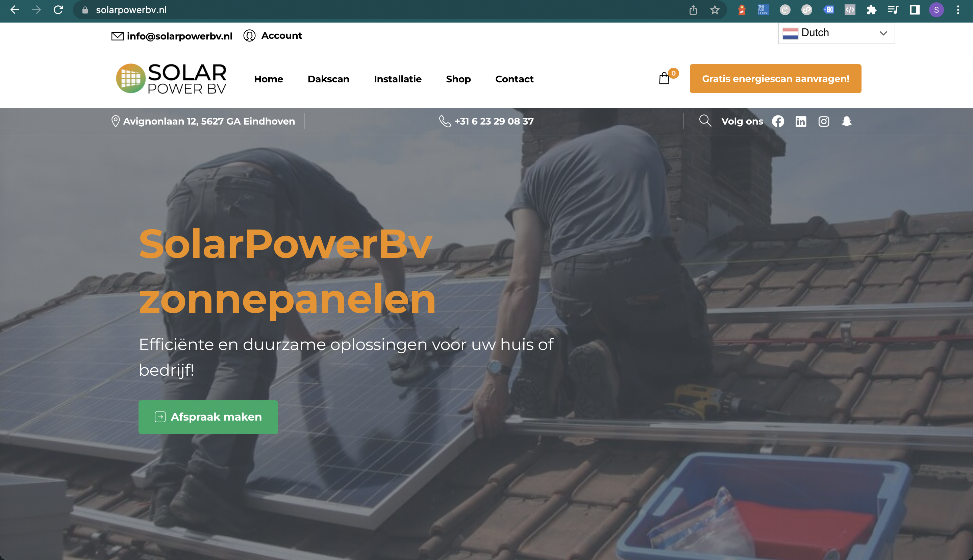Click Gratis energiescan aanvragen button
973x560 pixels.
(x=775, y=78)
